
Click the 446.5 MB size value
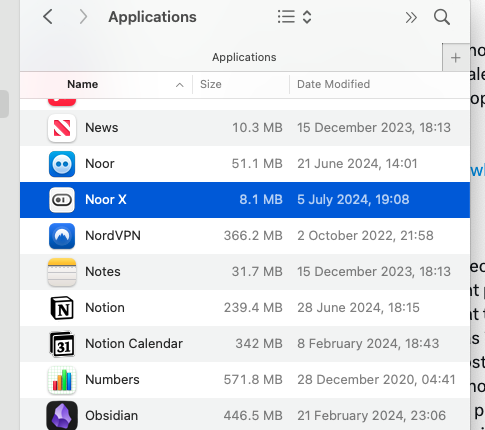[x=253, y=416]
